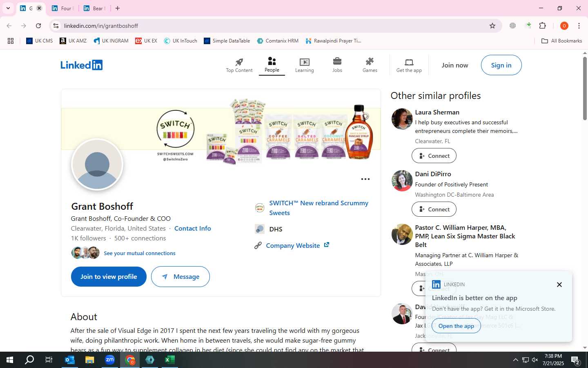
Task: Click the SWITCH company logo icon
Action: 260,208
